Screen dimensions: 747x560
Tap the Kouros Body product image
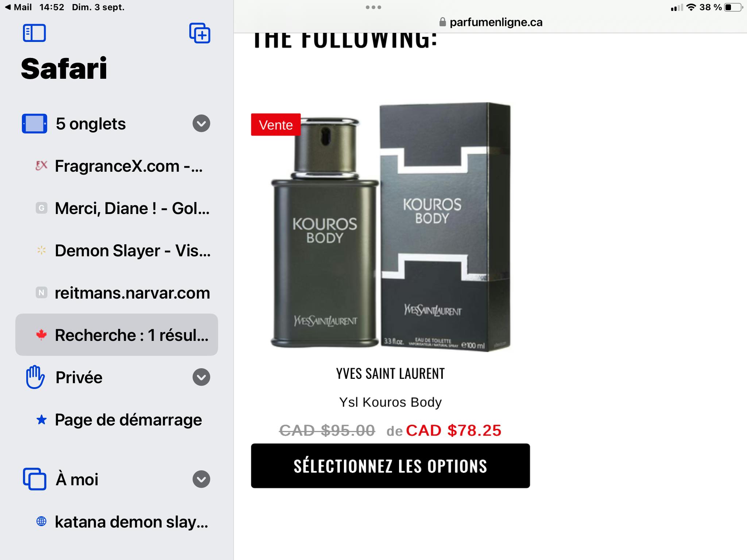pyautogui.click(x=390, y=227)
